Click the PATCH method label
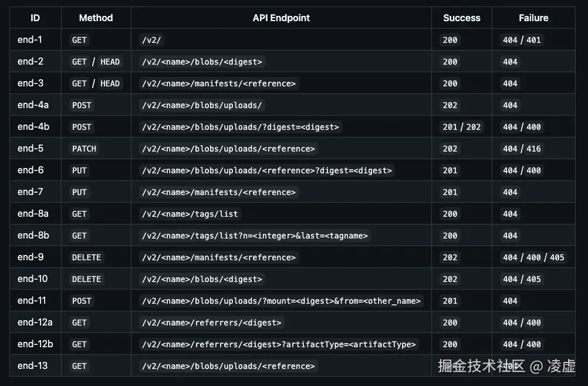The height and width of the screenshot is (386, 588). coord(84,149)
